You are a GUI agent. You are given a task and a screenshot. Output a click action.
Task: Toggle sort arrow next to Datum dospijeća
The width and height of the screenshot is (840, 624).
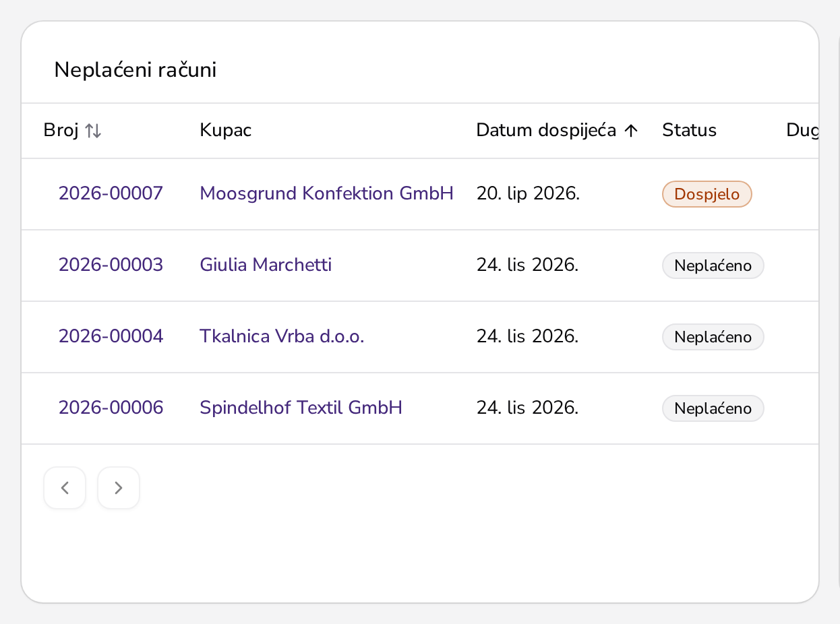[630, 131]
